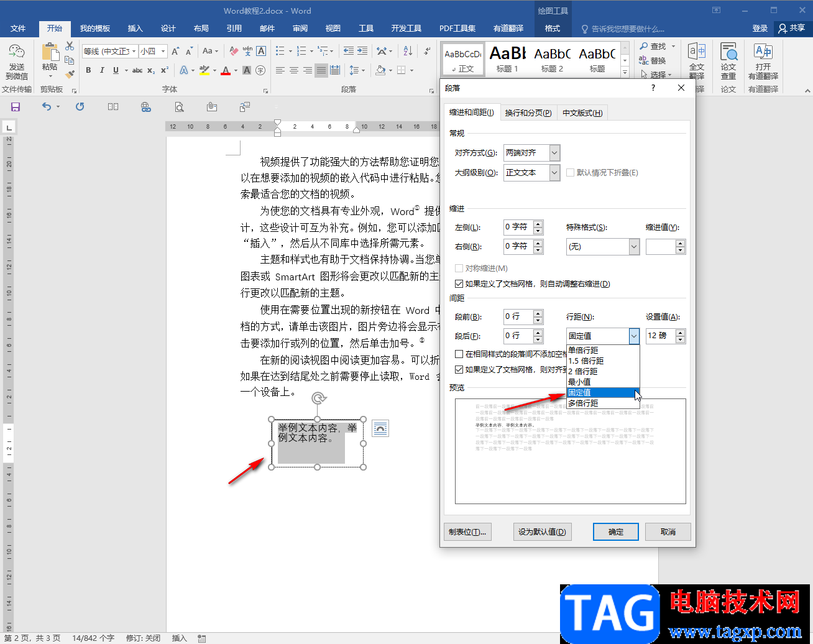
Task: Click the Cut scissors icon
Action: point(70,47)
